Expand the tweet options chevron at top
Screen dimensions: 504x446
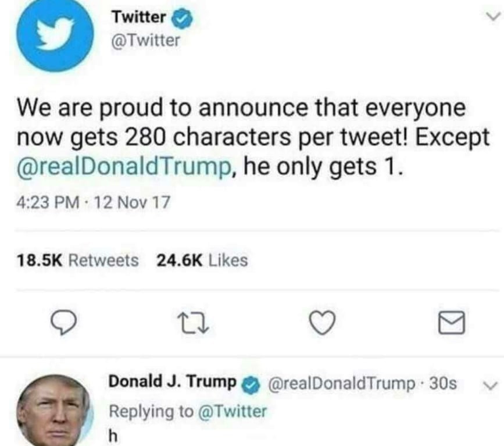pos(494,18)
